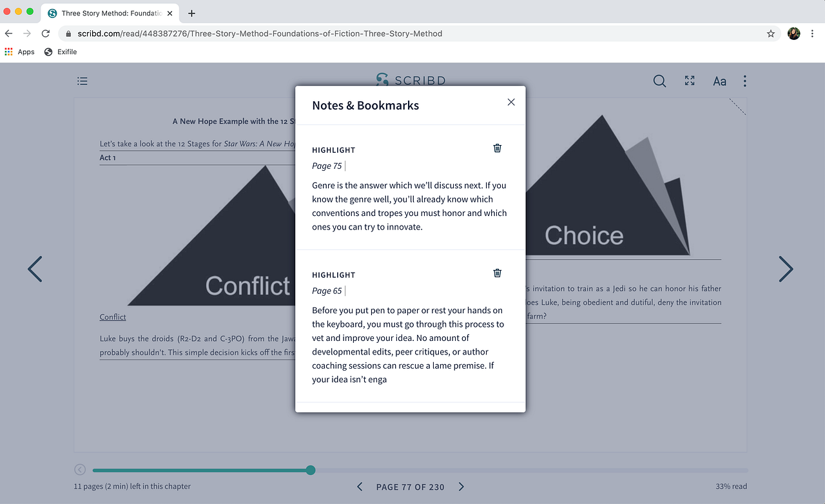Close the Notes & Bookmarks dialog
Screen dimensions: 825x504
click(x=510, y=102)
